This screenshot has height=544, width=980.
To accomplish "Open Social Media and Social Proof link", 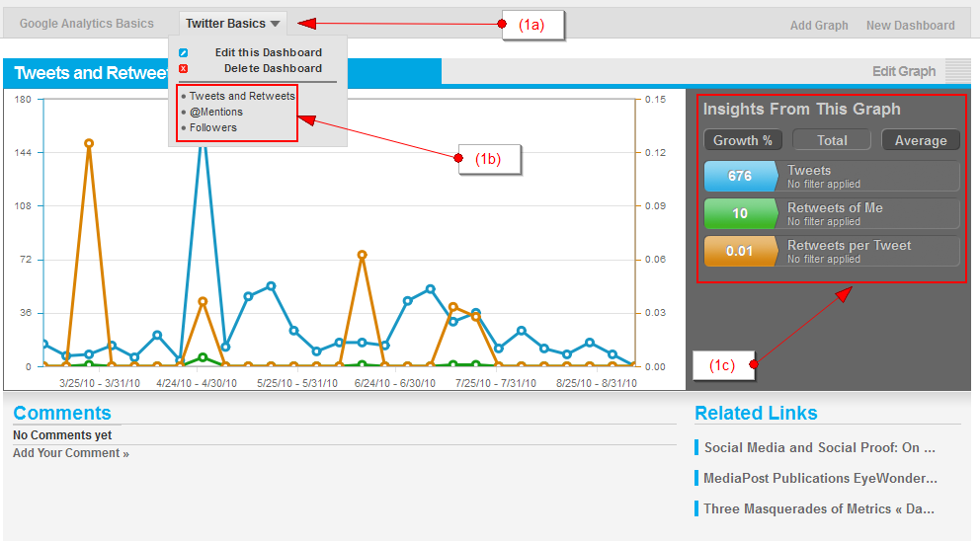I will pyautogui.click(x=819, y=447).
